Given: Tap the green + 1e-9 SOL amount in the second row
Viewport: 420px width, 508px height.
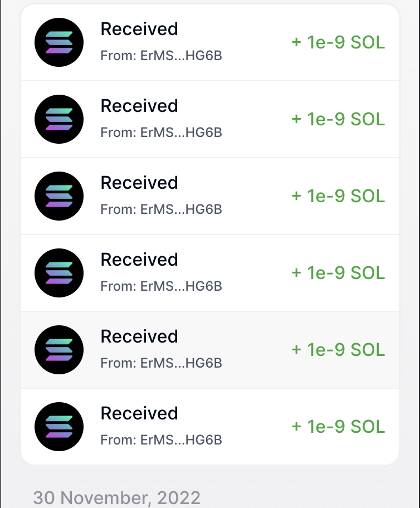Looking at the screenshot, I should click(338, 119).
